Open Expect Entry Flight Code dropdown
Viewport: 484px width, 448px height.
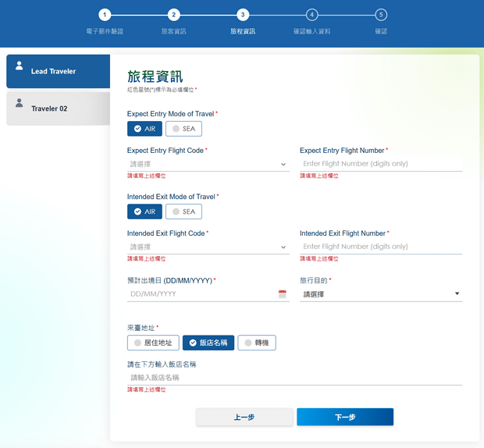click(x=208, y=165)
